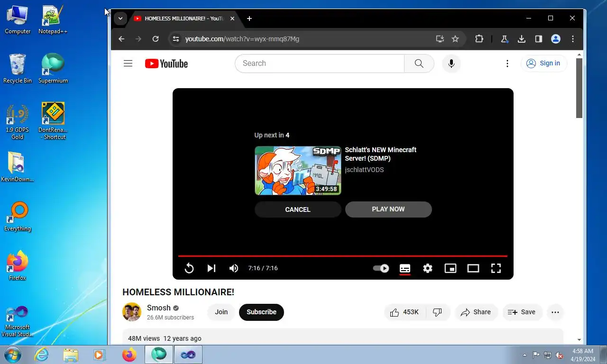Open the YouTube hamburger guide menu
This screenshot has height=364, width=607.
[128, 64]
